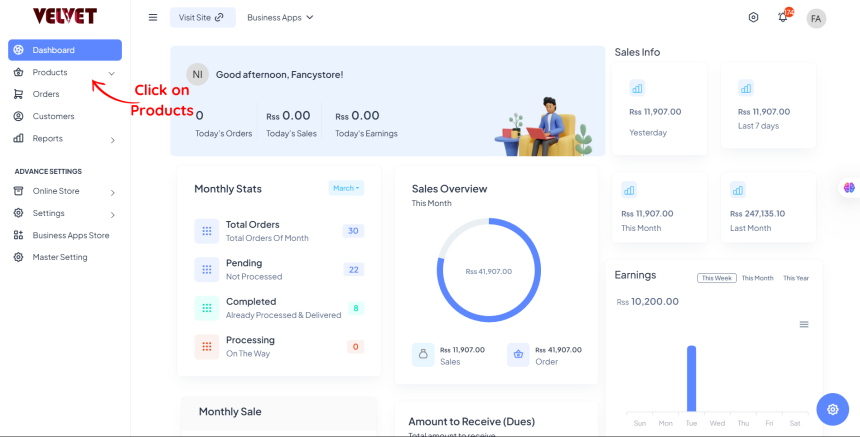
Task: Click the floating blue settings gear button
Action: pyautogui.click(x=832, y=409)
